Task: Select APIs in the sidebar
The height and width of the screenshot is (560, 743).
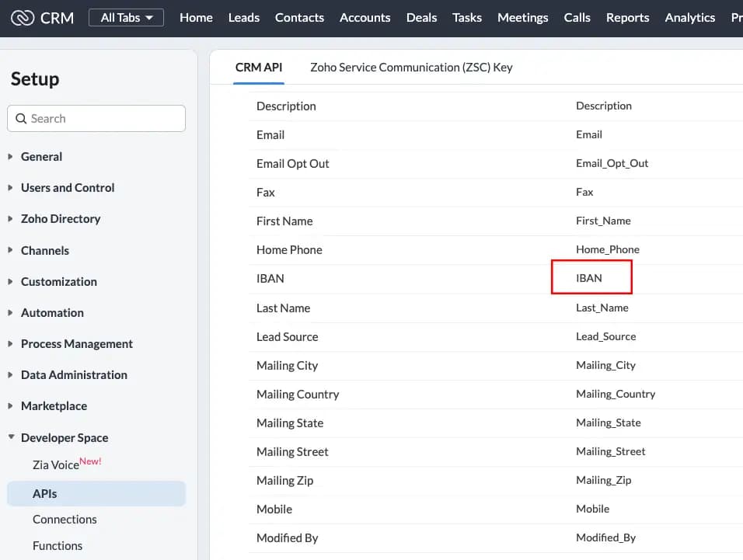Action: click(96, 494)
